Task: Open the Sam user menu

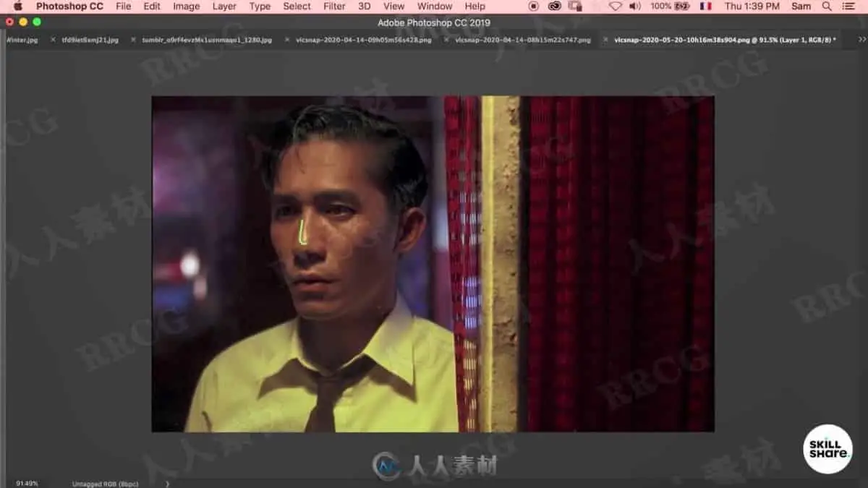Action: 801,6
